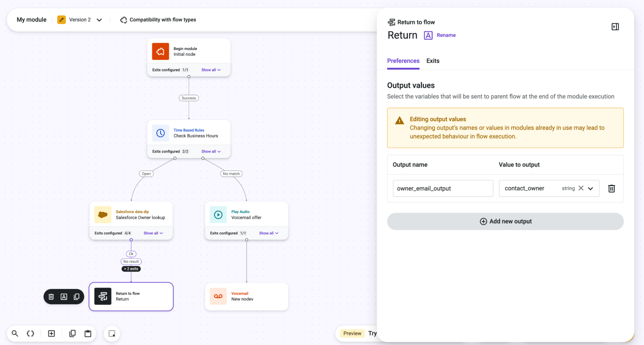Expand Show all on Salesforce Owner lookup
The height and width of the screenshot is (345, 644).
point(153,233)
